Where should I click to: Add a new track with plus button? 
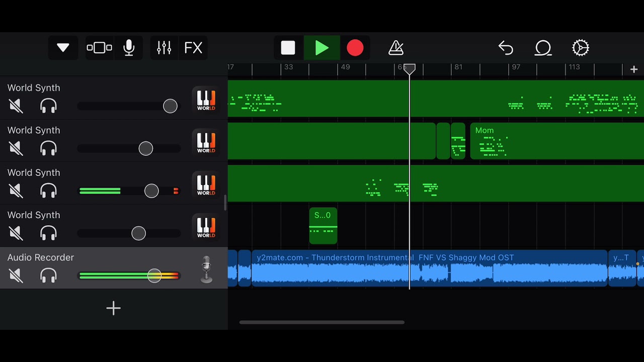[114, 308]
